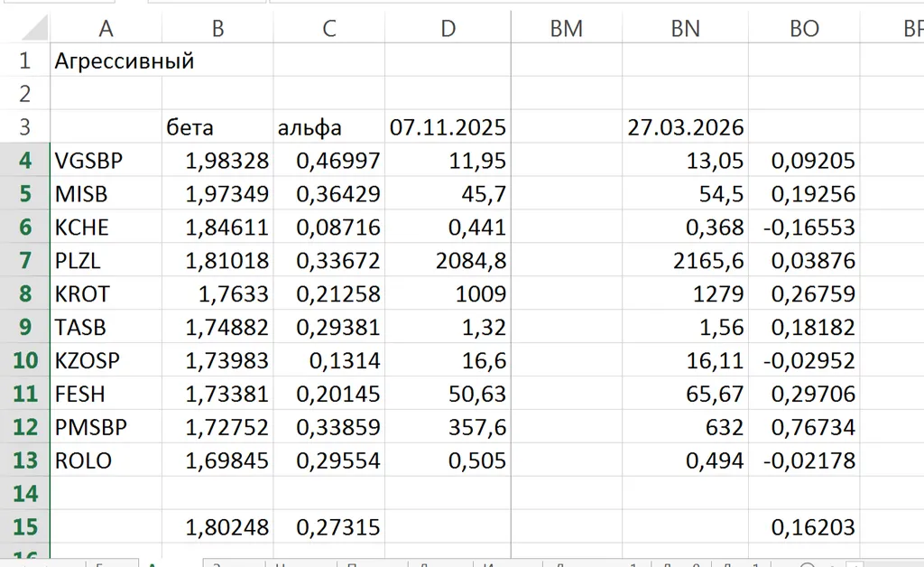Click price cell 2165,6
Image resolution: width=924 pixels, height=567 pixels.
click(686, 260)
